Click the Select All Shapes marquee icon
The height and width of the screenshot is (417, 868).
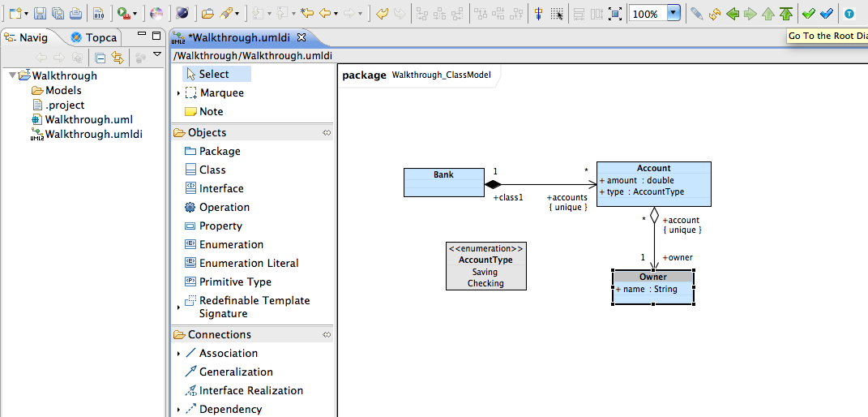557,13
